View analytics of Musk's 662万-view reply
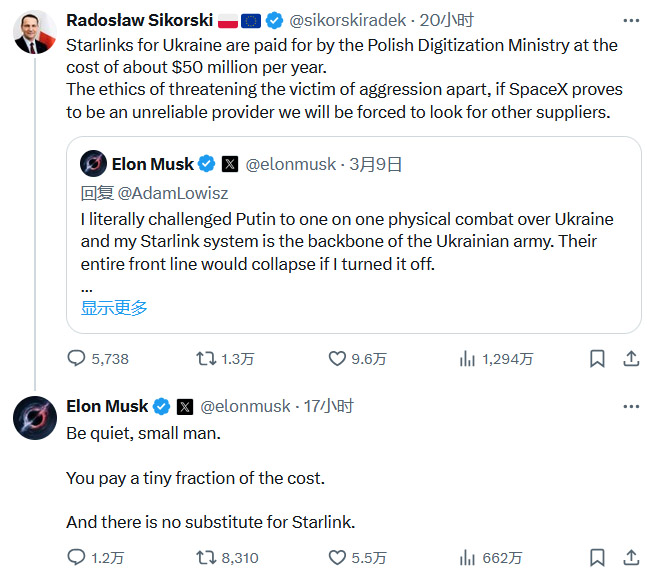The width and height of the screenshot is (658, 582). (466, 557)
